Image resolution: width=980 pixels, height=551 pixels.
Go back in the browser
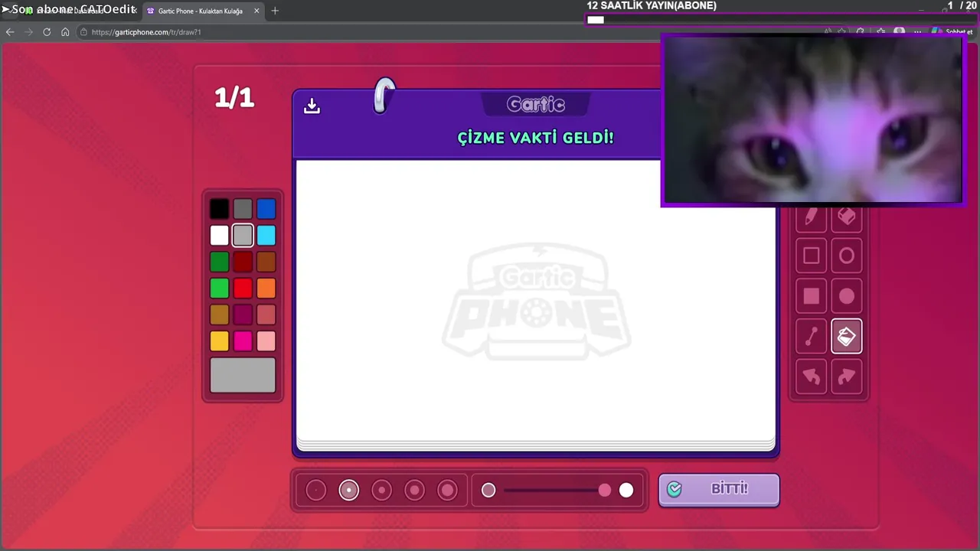10,32
